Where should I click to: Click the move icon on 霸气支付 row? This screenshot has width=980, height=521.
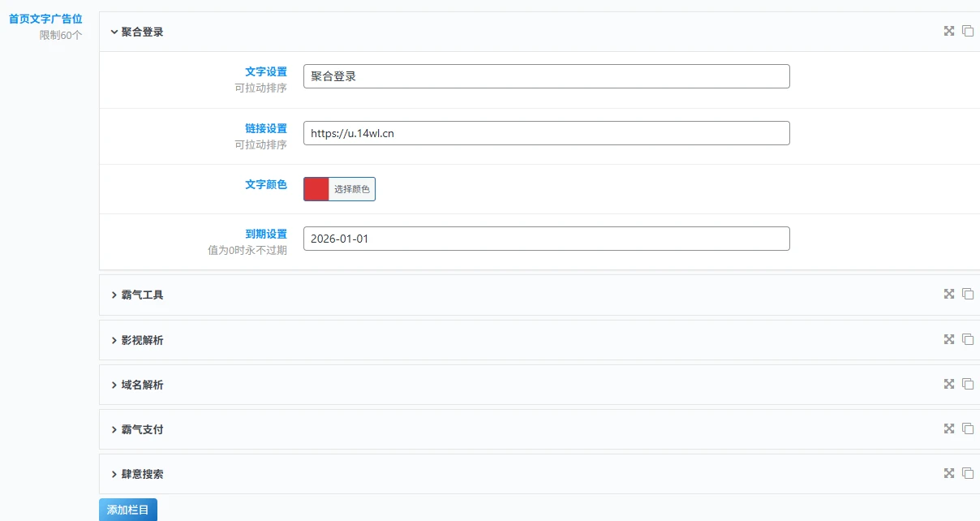[948, 428]
